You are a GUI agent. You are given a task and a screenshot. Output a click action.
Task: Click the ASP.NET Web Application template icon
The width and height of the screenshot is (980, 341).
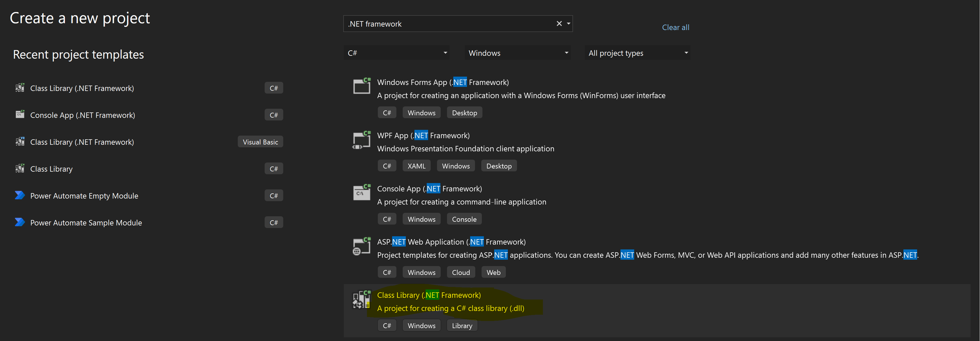point(362,246)
